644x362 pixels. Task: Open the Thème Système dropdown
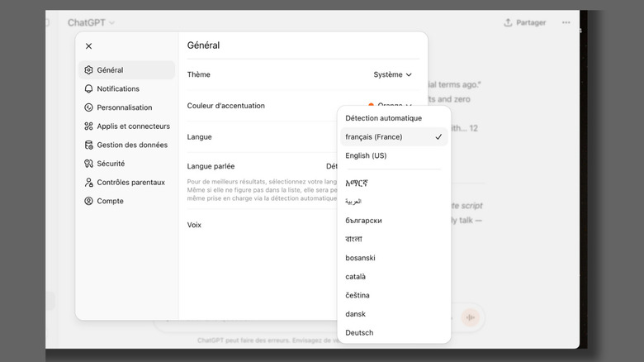[x=392, y=74]
